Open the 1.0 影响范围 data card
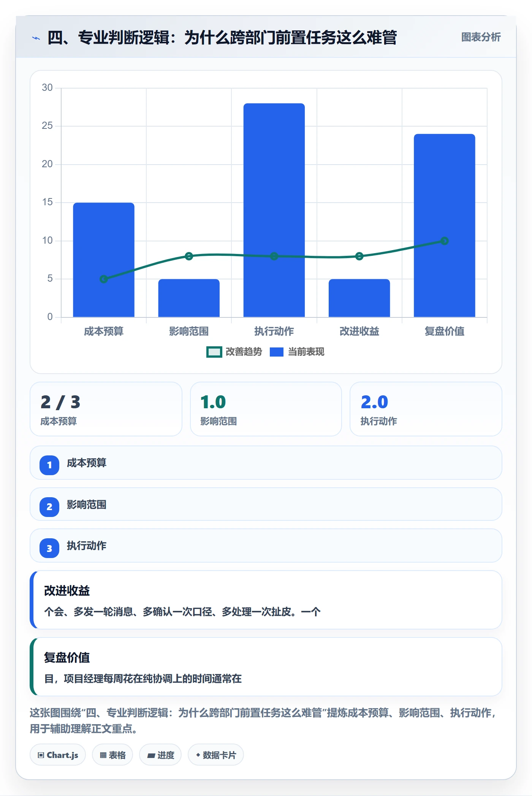This screenshot has height=796, width=532. click(x=266, y=409)
